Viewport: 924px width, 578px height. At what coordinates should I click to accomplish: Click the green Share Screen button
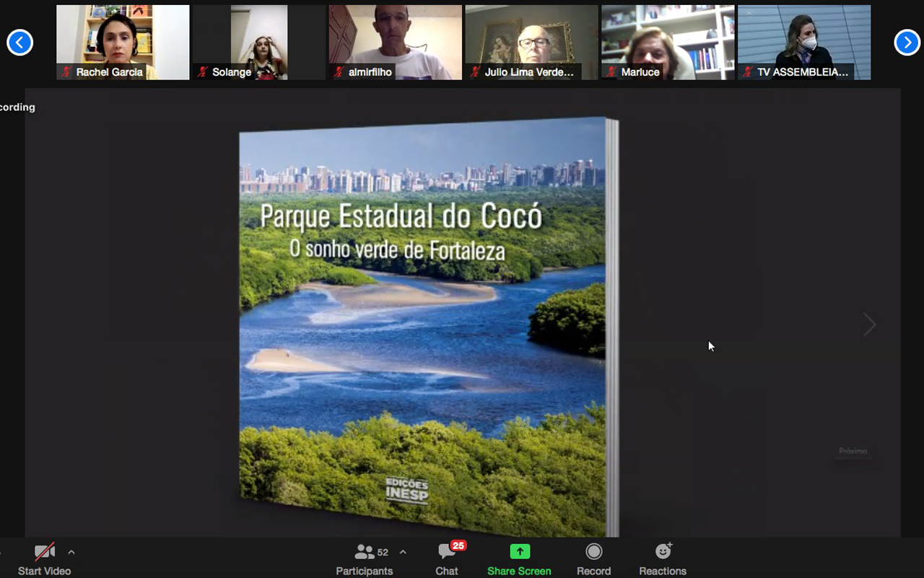519,559
